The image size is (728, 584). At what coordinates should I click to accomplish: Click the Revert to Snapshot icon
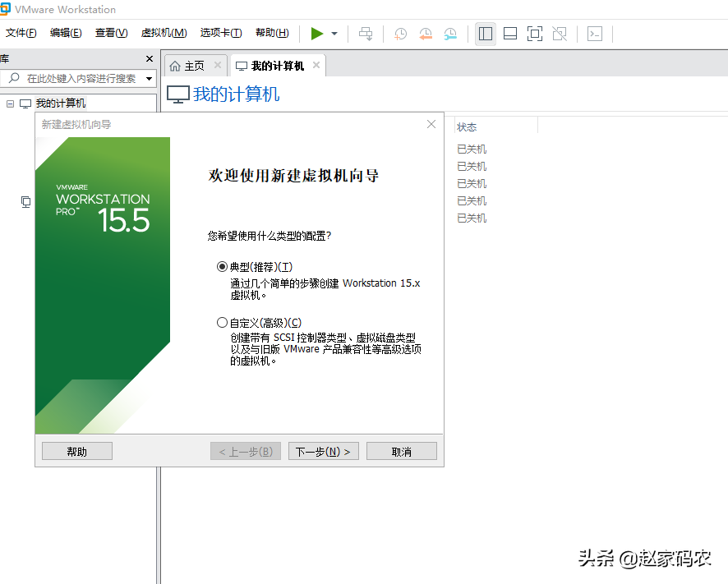tap(426, 34)
